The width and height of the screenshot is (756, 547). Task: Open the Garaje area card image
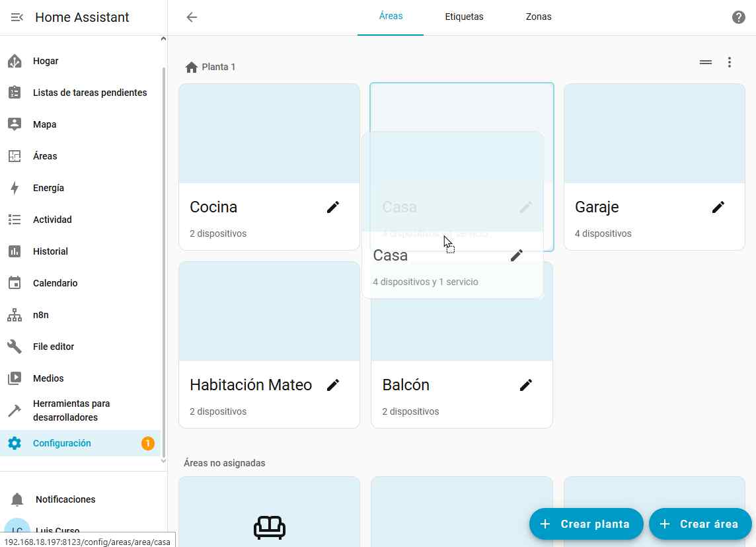pyautogui.click(x=654, y=134)
